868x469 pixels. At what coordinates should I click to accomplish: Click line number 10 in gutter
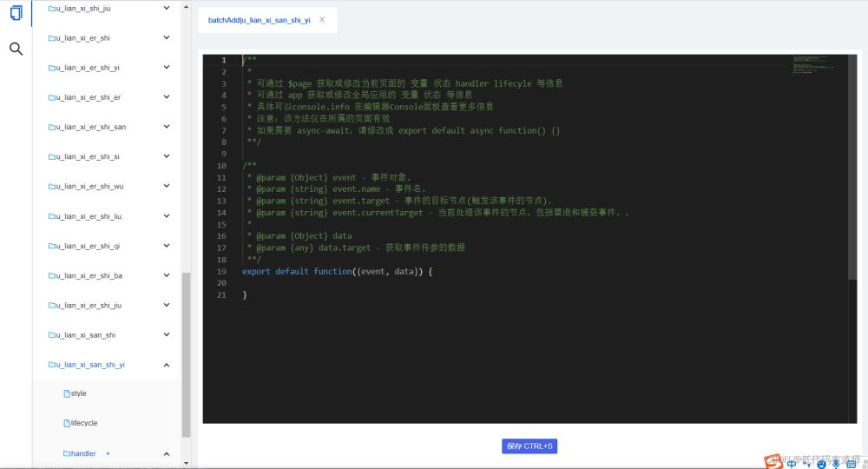[x=221, y=166]
